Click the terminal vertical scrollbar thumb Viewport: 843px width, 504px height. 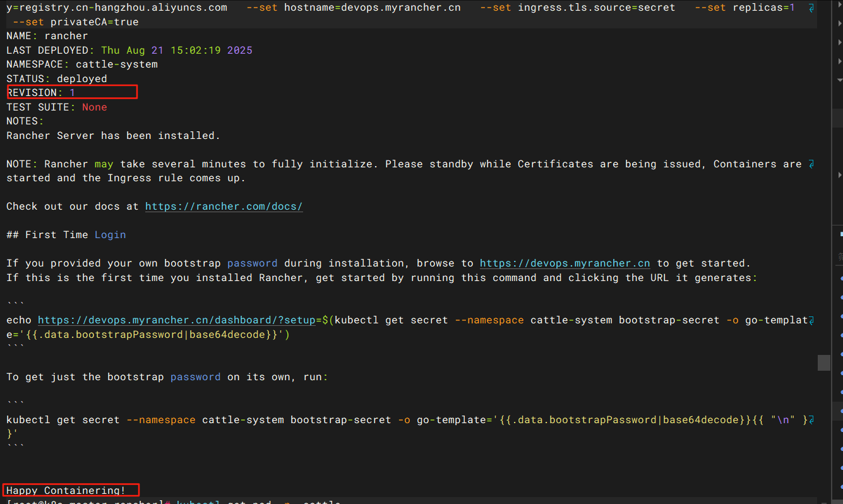click(x=823, y=363)
